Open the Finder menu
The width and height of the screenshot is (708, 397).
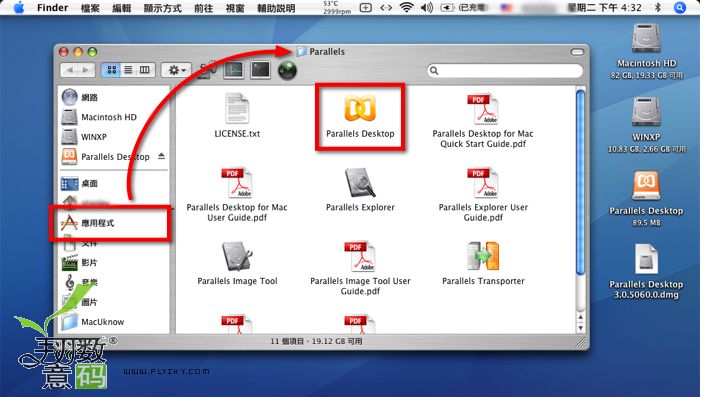[x=52, y=8]
